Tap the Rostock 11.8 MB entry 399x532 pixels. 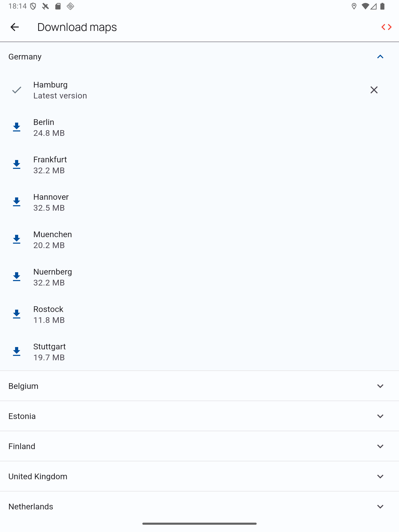click(49, 315)
